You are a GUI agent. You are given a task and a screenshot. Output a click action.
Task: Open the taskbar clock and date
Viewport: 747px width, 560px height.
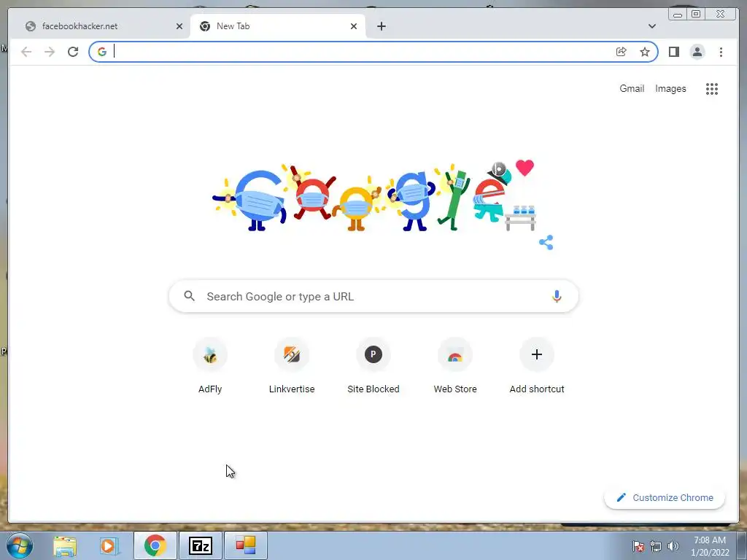[x=710, y=546]
